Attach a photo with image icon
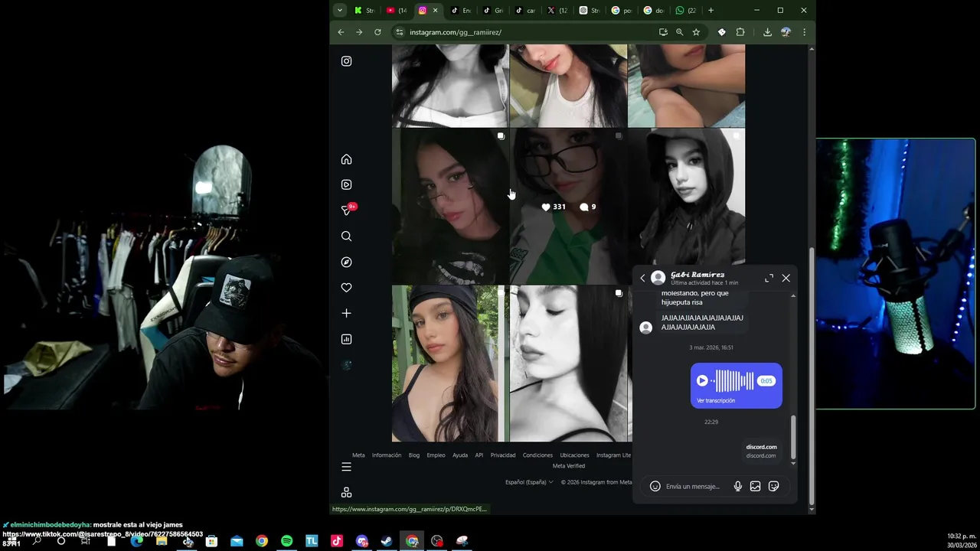 tap(755, 486)
